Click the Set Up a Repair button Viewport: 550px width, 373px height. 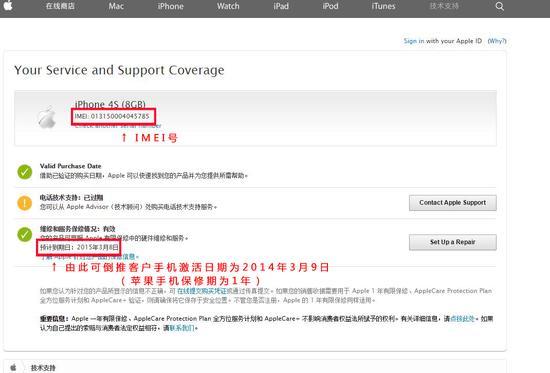[452, 242]
